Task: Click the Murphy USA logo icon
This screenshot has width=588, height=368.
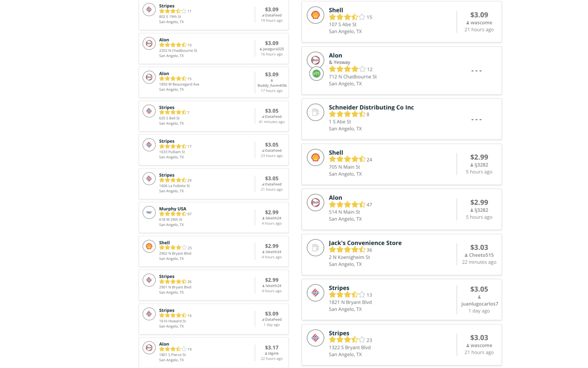Action: pos(149,212)
